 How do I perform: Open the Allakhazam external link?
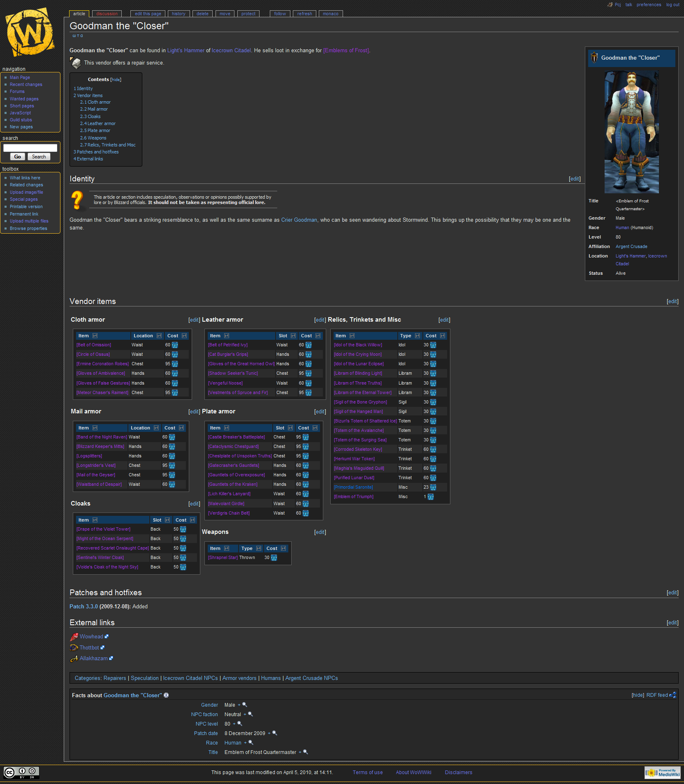click(x=94, y=658)
